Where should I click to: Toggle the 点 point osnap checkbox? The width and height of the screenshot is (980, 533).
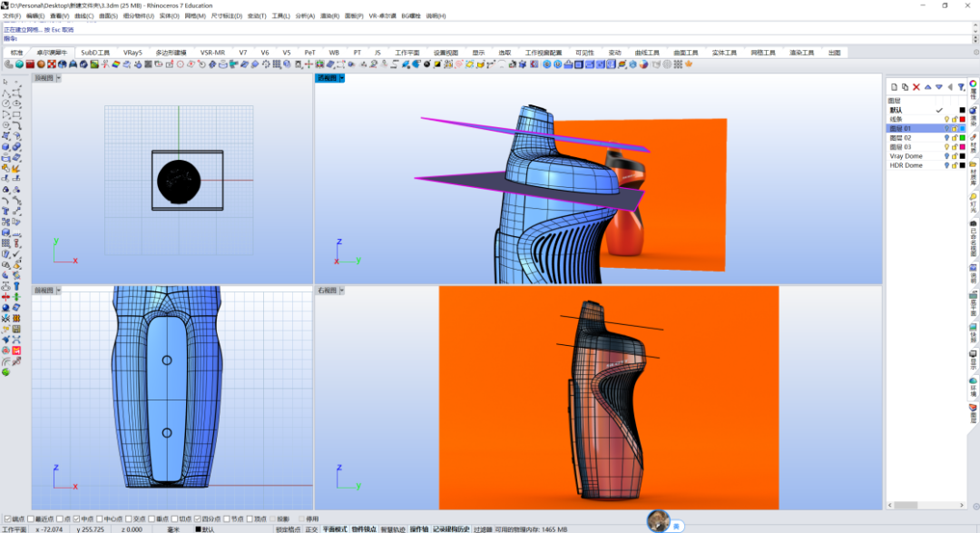coord(60,518)
